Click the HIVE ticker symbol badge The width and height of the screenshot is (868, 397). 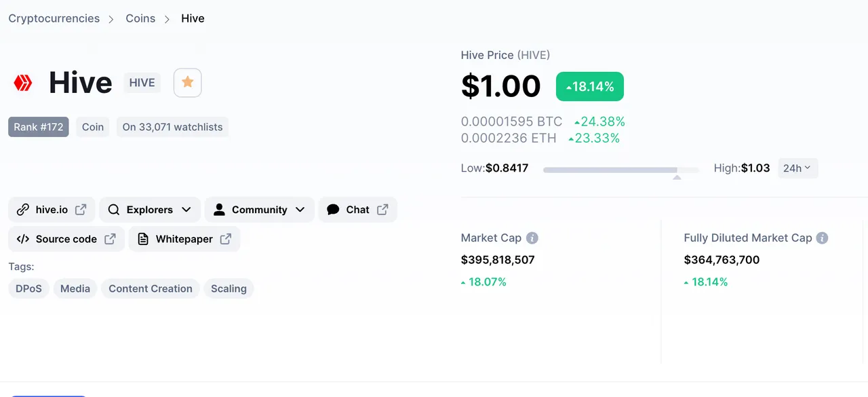(x=142, y=83)
